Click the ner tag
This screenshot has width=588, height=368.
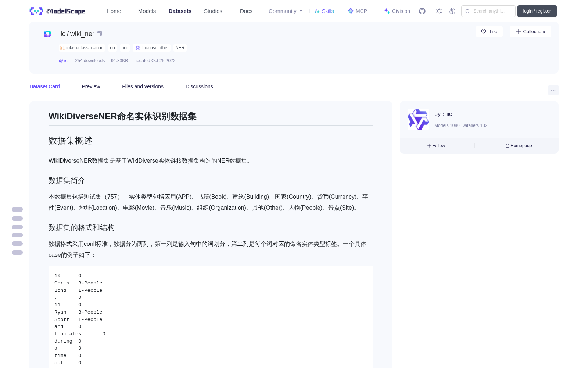pos(125,48)
